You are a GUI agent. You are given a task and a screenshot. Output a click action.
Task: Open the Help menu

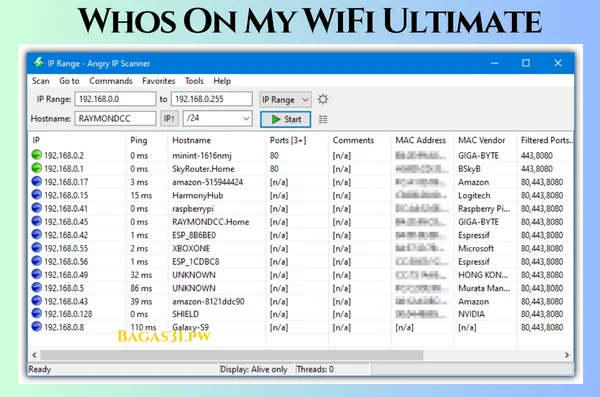pos(222,81)
